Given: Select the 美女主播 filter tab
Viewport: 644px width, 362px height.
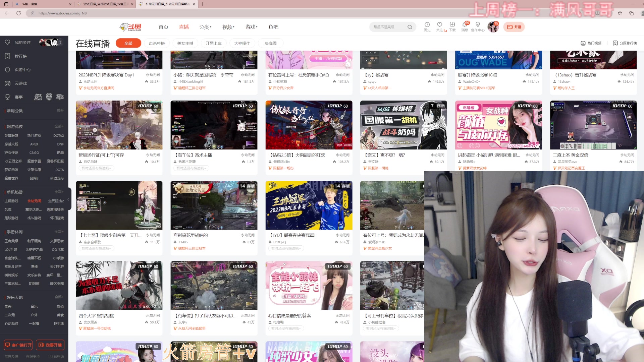Looking at the screenshot, I should (185, 43).
